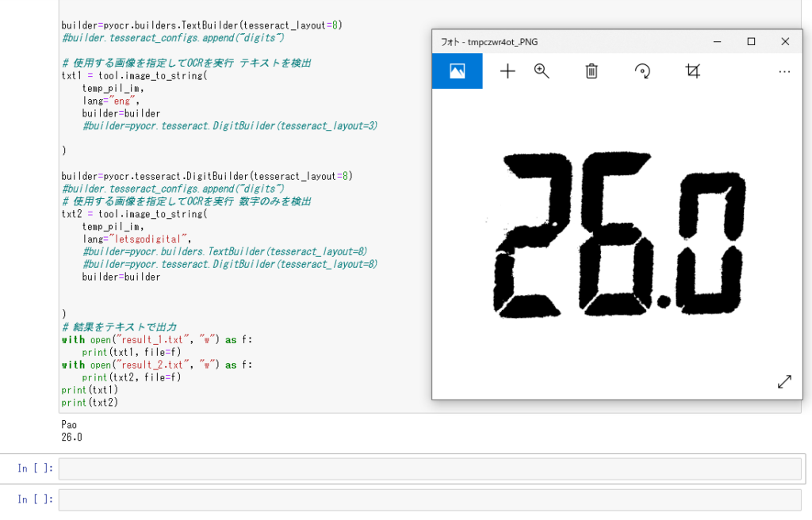Viewport: 812px width, 520px height.
Task: Click the output line "Pao"
Action: 69,425
